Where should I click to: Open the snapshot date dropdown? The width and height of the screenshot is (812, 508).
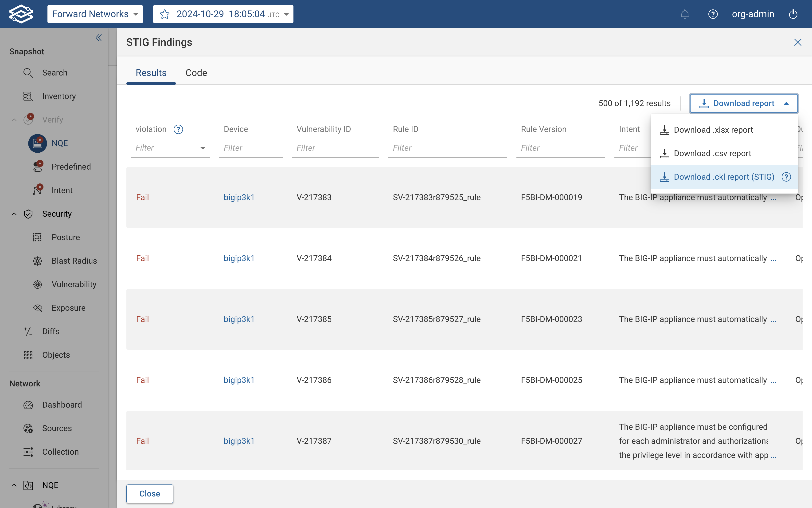[x=286, y=14]
